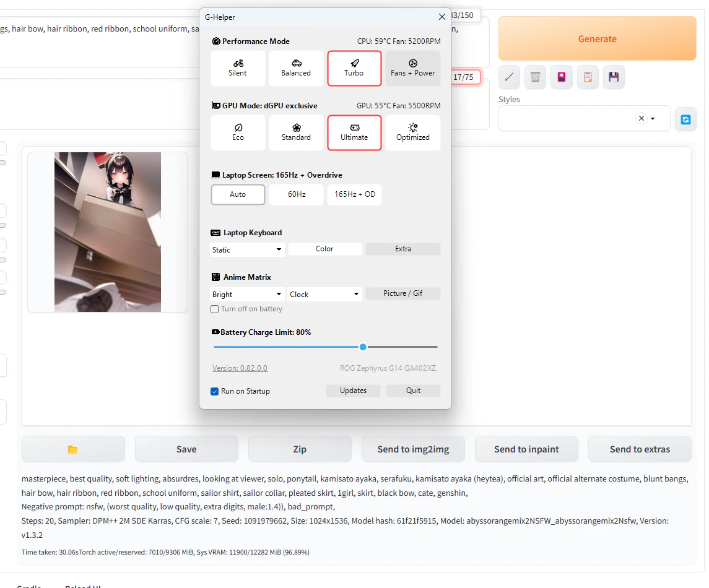Click the gamepad icon on Ultimate
This screenshot has height=588, width=709.
(355, 128)
